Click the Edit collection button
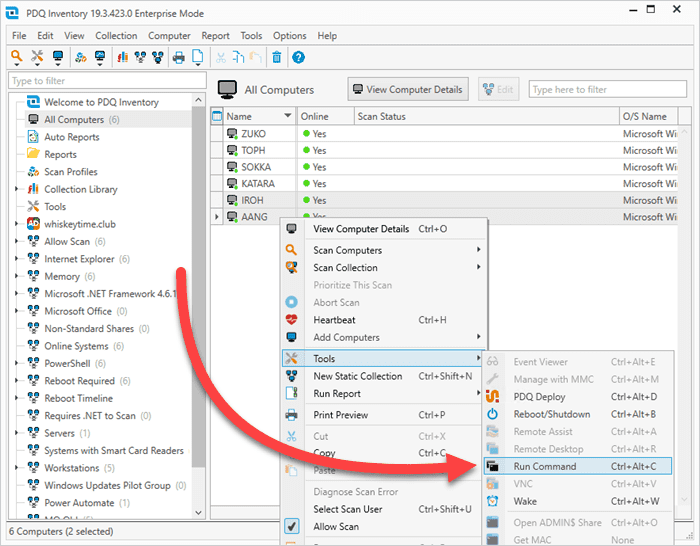This screenshot has height=546, width=700. point(498,89)
